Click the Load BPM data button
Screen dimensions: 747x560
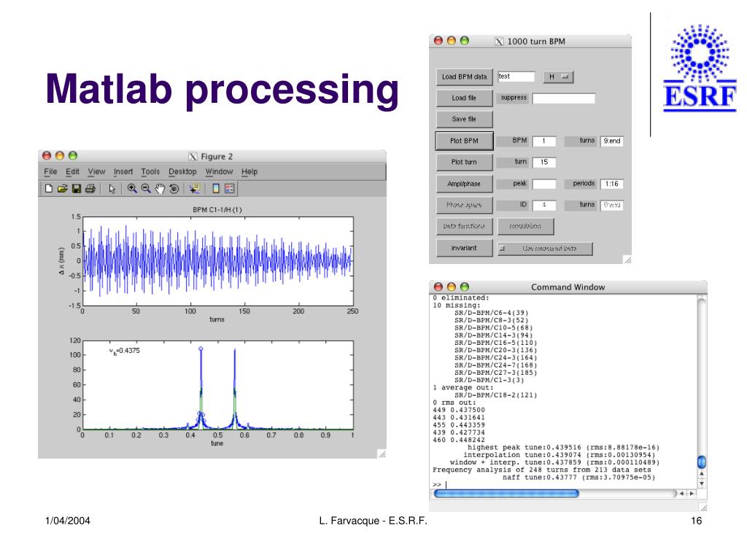pyautogui.click(x=465, y=77)
